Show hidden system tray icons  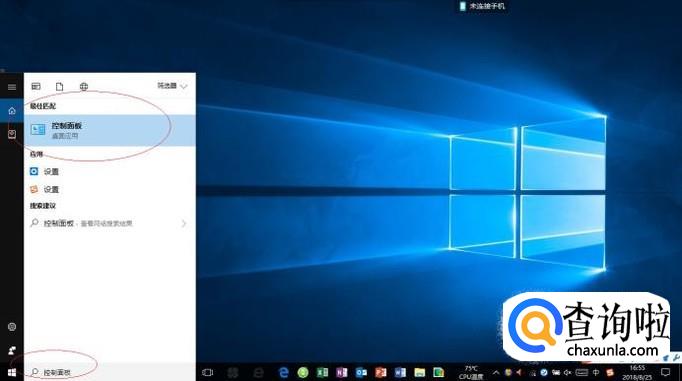pyautogui.click(x=496, y=372)
